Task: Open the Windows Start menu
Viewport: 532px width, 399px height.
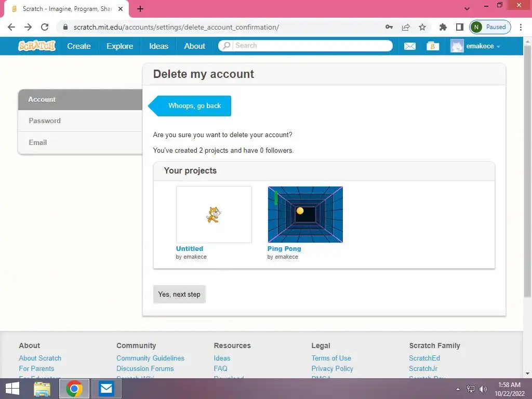Action: click(12, 389)
